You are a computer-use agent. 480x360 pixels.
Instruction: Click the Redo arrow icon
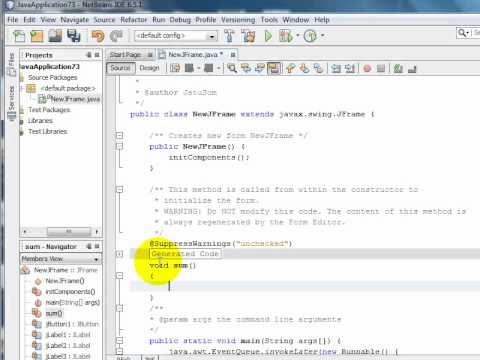click(116, 36)
